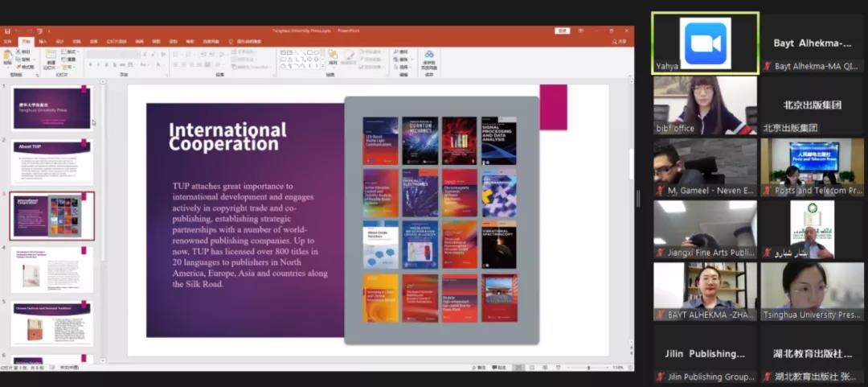Click the Zoom app logo on Yahya's tile
This screenshot has width=868, height=387.
pyautogui.click(x=704, y=43)
